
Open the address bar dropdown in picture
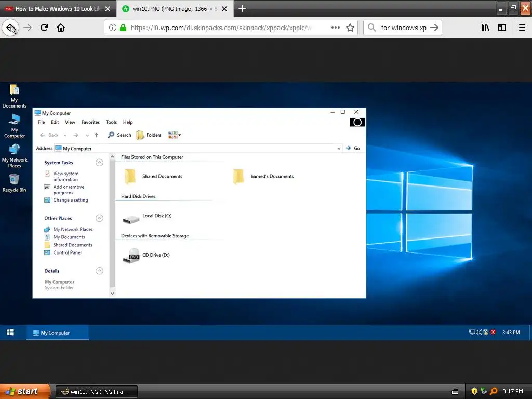tap(339, 148)
